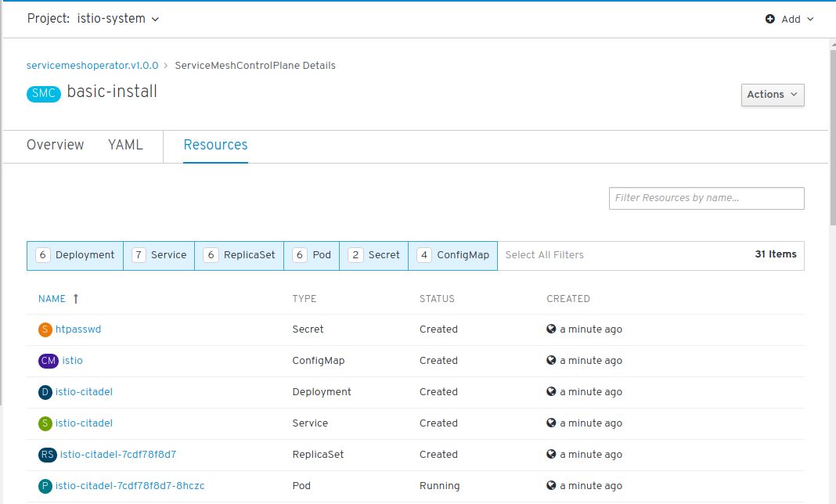Open the istio-citadel Service link
836x504 pixels.
pos(84,423)
